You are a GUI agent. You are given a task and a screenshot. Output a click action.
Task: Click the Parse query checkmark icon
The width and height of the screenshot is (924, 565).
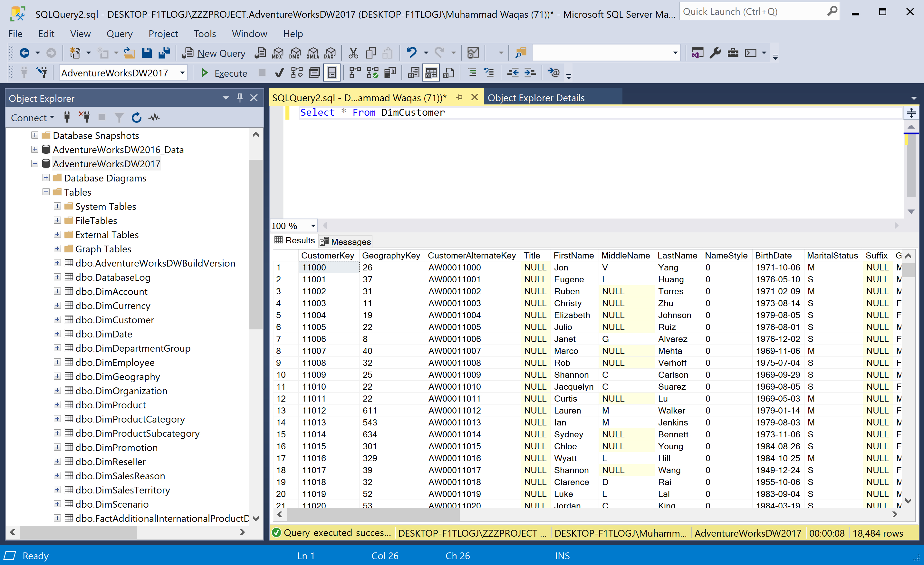click(x=279, y=73)
